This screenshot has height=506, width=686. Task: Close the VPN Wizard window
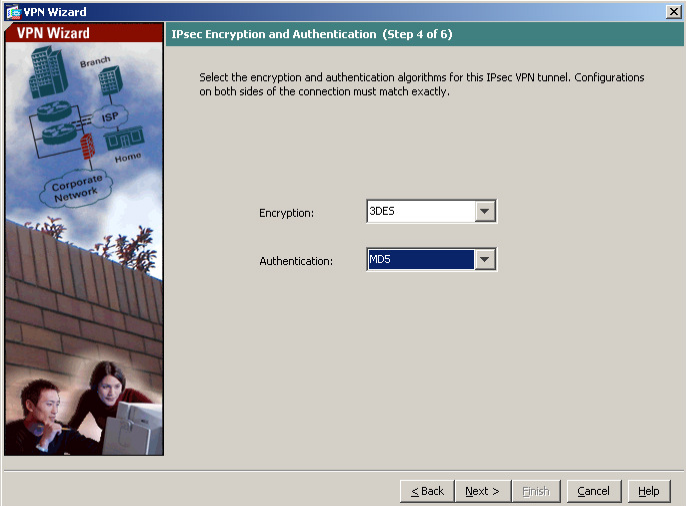(673, 11)
